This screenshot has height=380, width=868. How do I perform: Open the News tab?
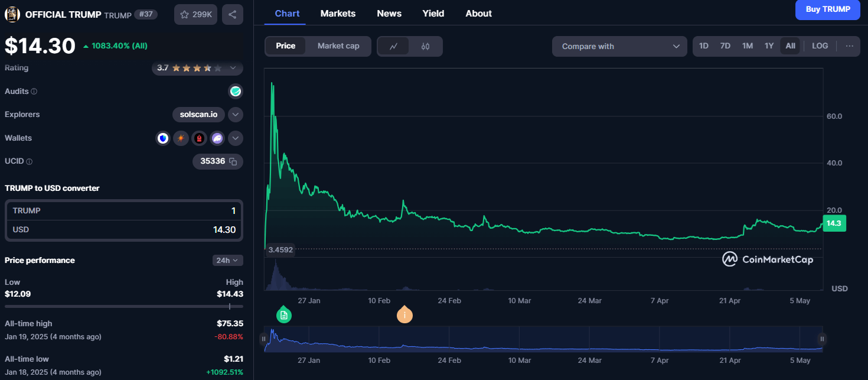(x=389, y=13)
